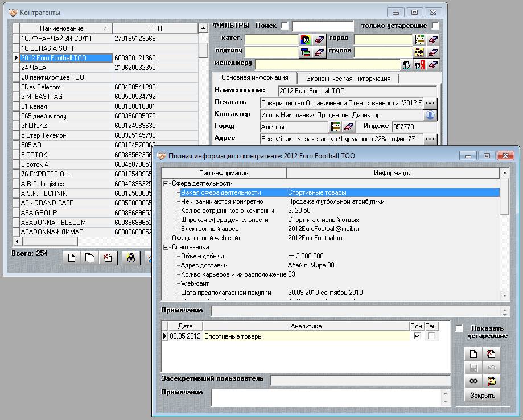
Task: Select 'Основная информация' tab
Action: point(255,77)
